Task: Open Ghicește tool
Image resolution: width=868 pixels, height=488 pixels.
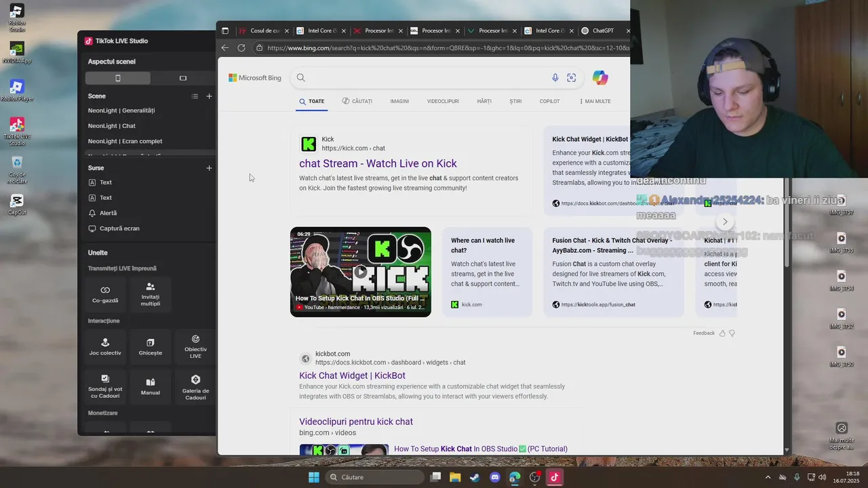Action: pyautogui.click(x=151, y=347)
